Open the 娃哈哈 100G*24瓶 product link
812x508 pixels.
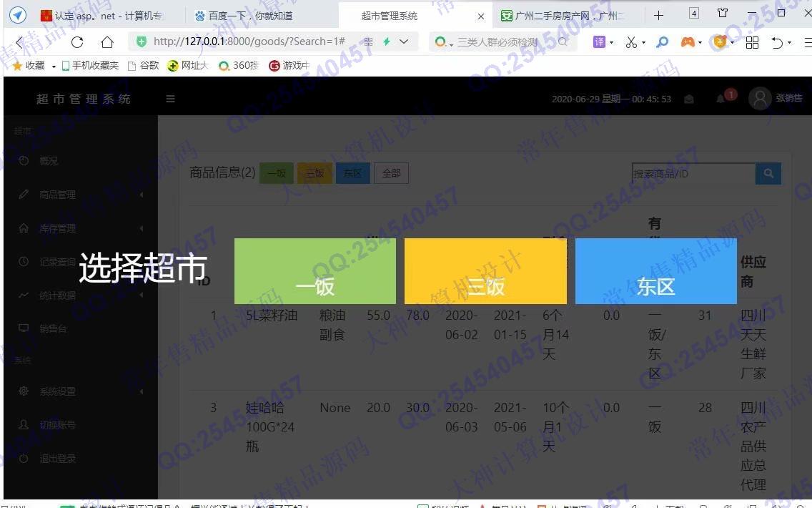pos(269,427)
